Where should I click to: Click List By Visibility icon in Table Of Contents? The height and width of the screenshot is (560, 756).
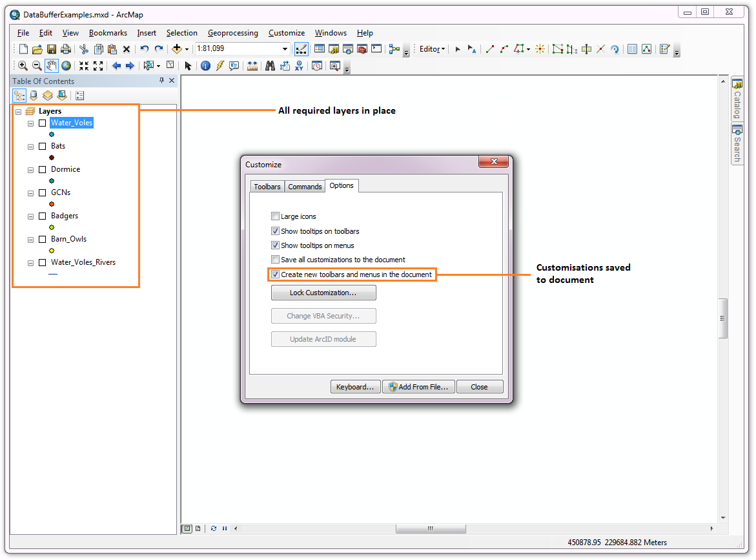click(47, 96)
